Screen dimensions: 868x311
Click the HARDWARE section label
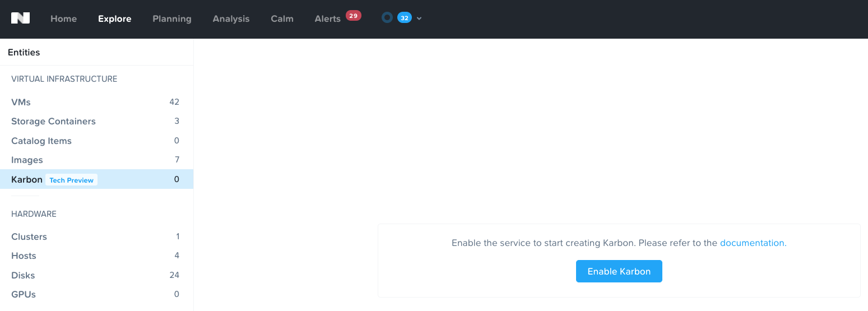click(34, 214)
